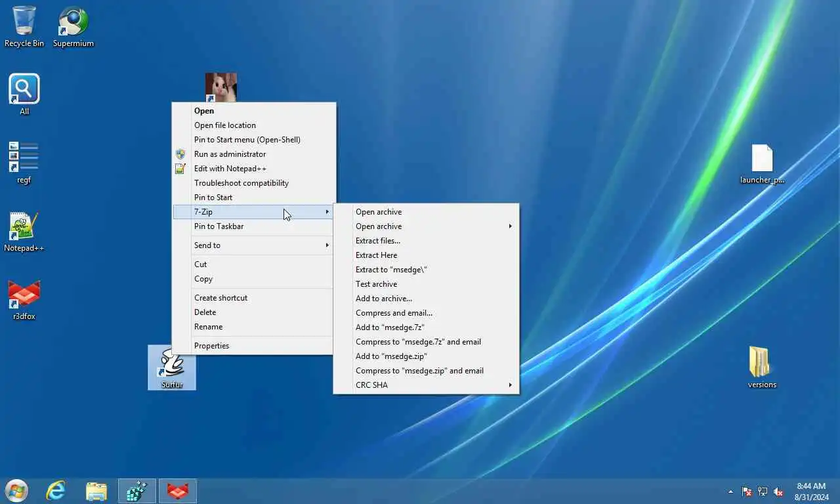The width and height of the screenshot is (840, 504).
Task: Select the r3dfox desktop shortcut
Action: coord(24,300)
